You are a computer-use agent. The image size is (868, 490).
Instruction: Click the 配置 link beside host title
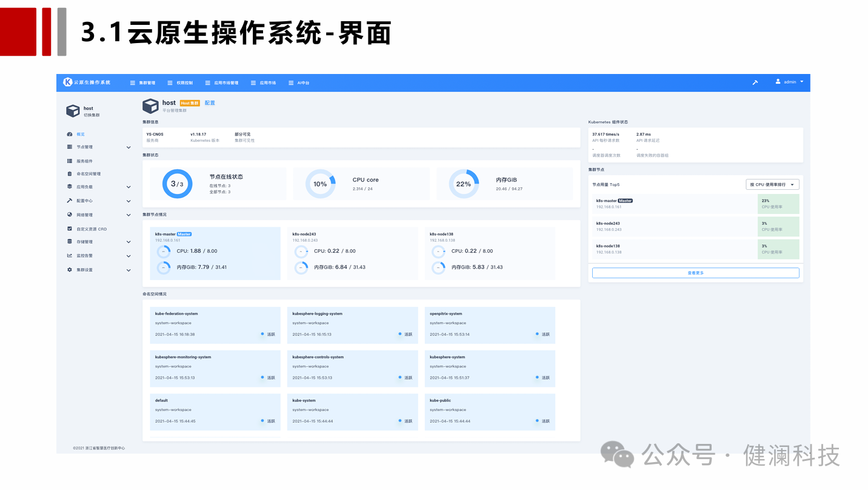[209, 102]
